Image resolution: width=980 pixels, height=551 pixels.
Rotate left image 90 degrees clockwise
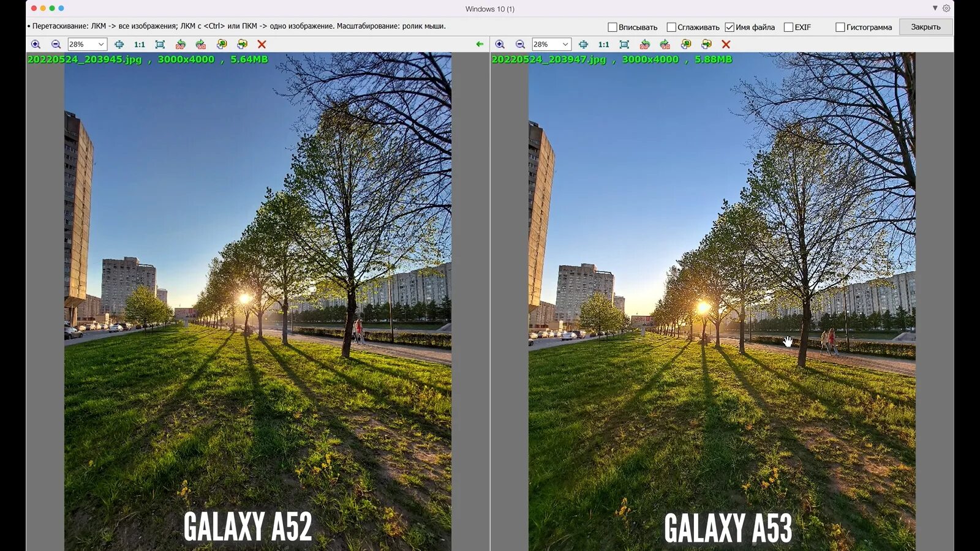pos(201,44)
